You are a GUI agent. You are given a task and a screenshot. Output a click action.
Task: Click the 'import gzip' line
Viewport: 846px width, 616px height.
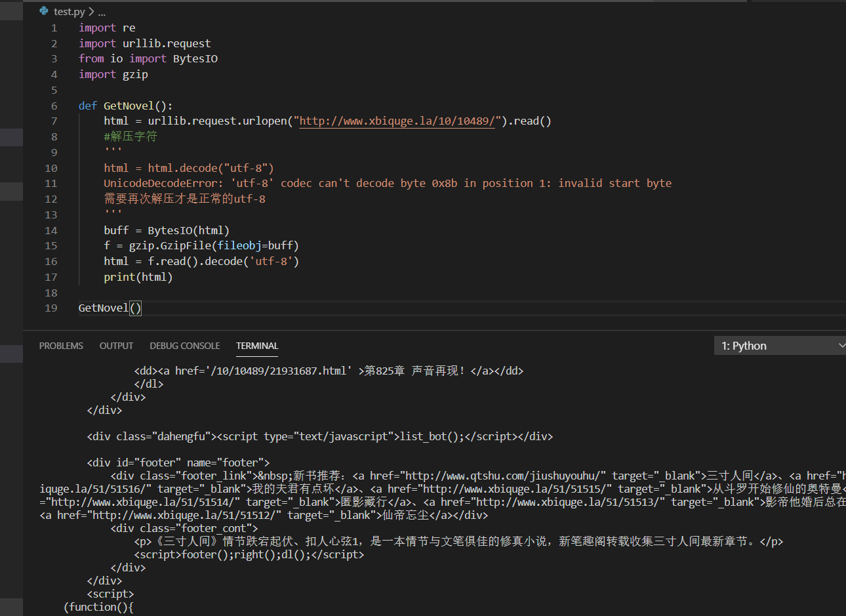[113, 75]
